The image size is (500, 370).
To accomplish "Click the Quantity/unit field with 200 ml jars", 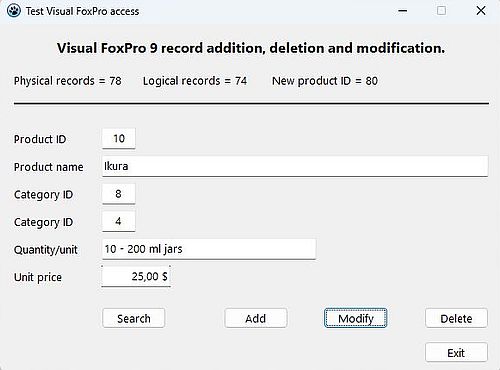I will tap(209, 249).
